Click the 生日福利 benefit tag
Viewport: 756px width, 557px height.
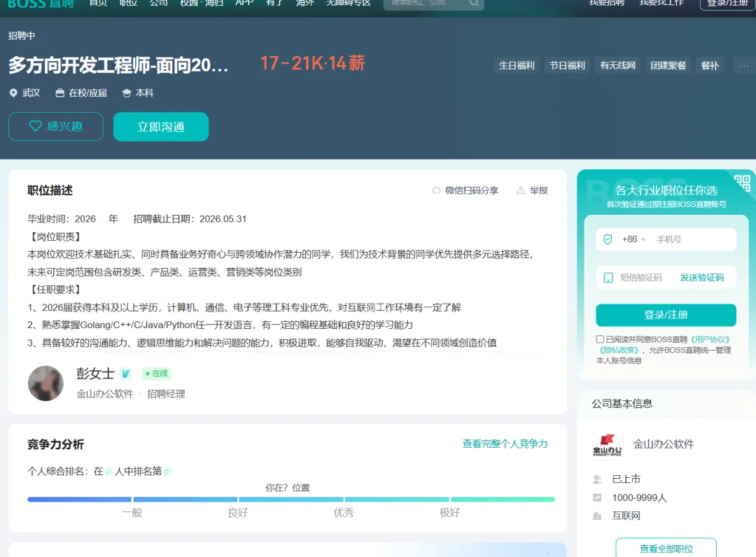[517, 66]
